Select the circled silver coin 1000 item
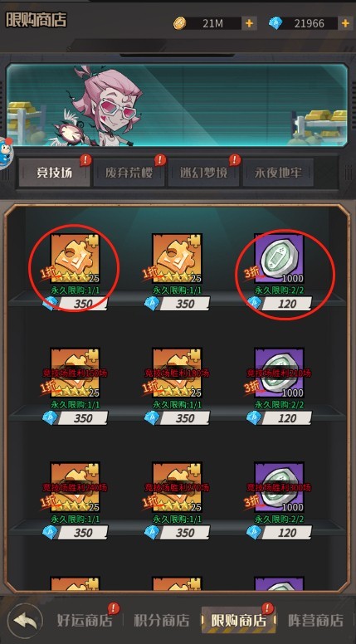The width and height of the screenshot is (356, 644). pos(279,259)
